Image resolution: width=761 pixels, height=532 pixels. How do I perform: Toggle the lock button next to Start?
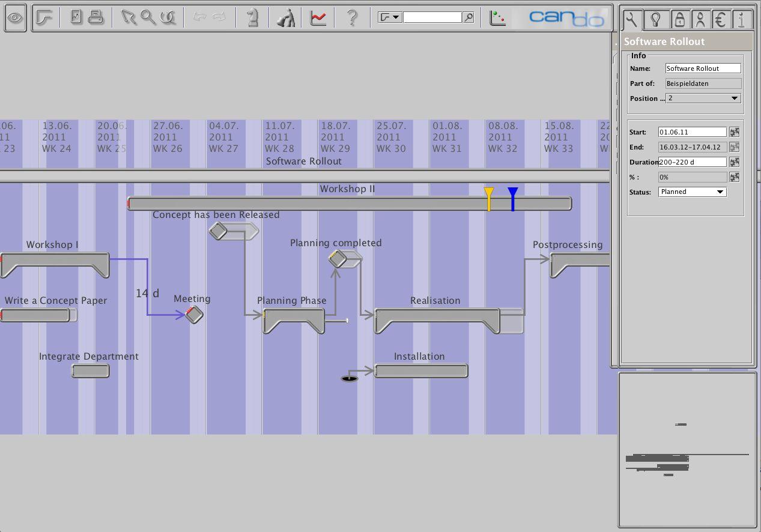(x=734, y=132)
